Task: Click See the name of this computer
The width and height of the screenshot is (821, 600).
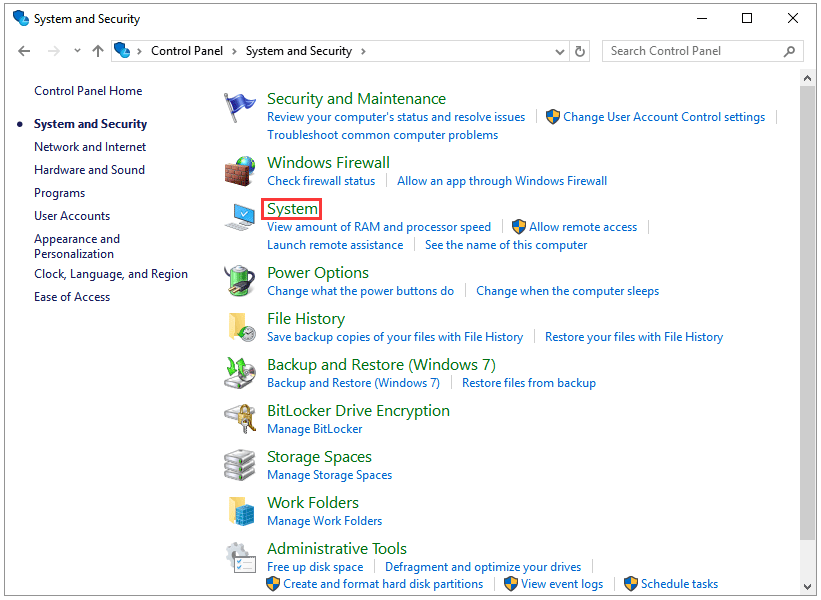Action: tap(506, 245)
